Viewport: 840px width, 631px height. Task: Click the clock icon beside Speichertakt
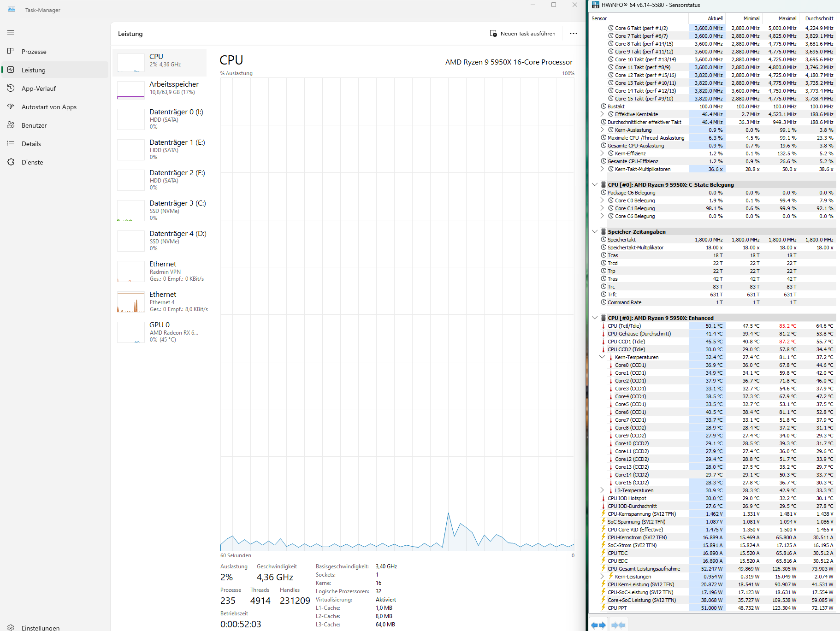(603, 240)
